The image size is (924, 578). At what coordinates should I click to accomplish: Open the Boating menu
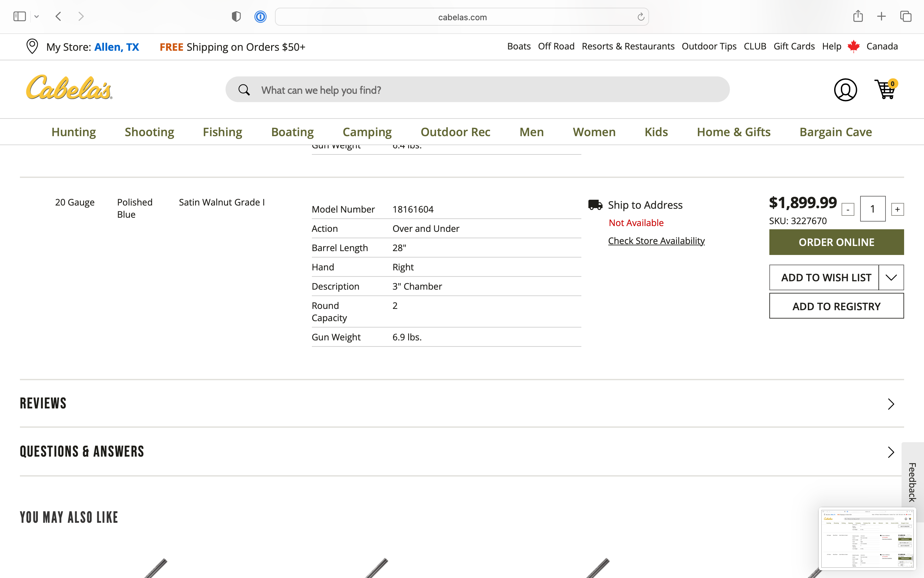coord(292,132)
